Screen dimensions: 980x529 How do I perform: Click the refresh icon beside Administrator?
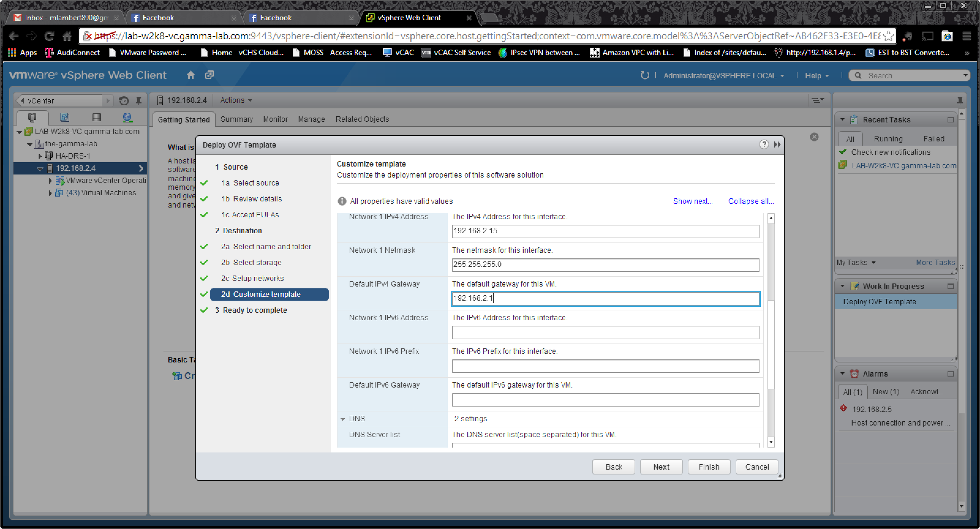coord(644,75)
